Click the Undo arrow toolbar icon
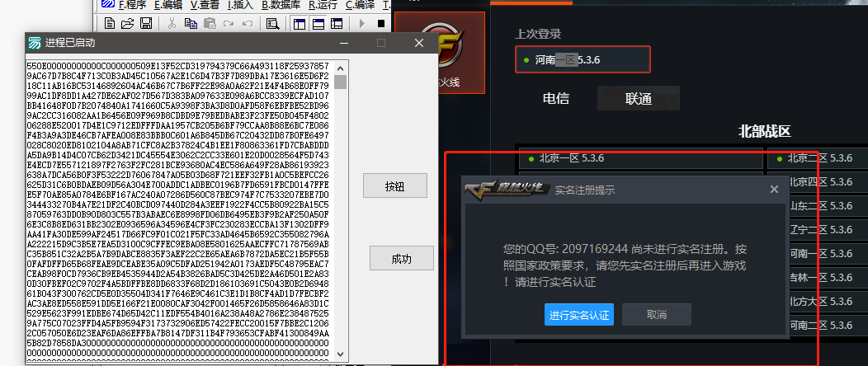The height and width of the screenshot is (366, 868). 247,23
